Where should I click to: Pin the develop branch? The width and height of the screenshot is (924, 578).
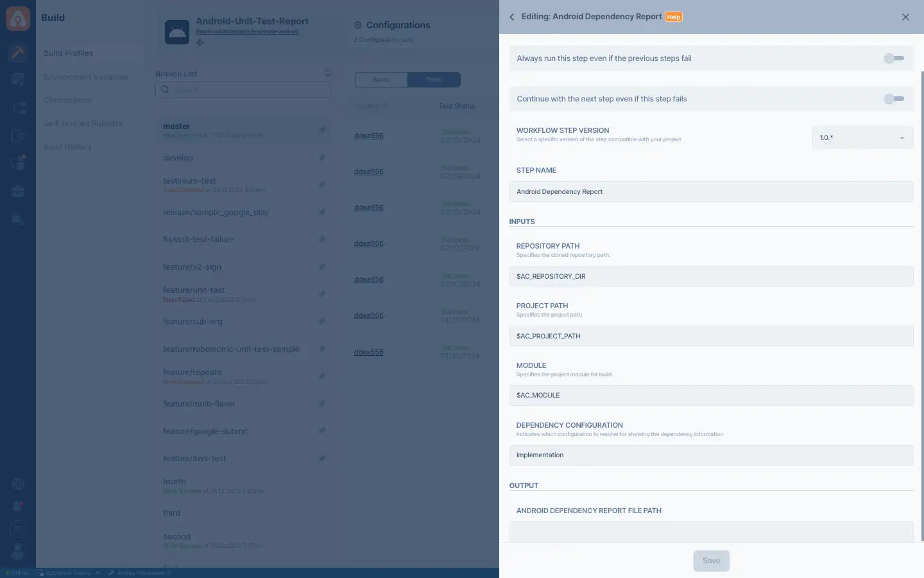click(x=321, y=157)
